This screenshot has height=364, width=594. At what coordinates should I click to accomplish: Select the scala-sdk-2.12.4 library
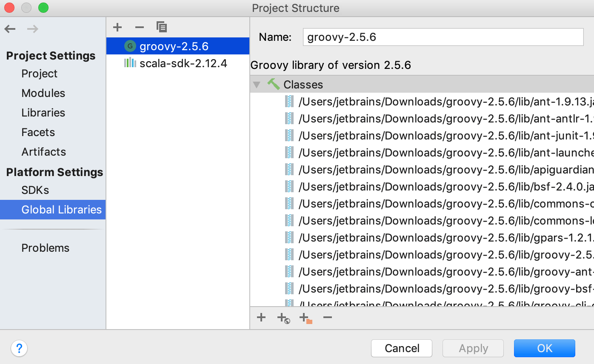(x=183, y=63)
